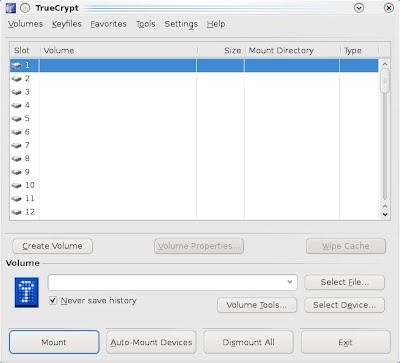Close the TrueCrypt window
The image size is (400, 363).
coord(389,8)
